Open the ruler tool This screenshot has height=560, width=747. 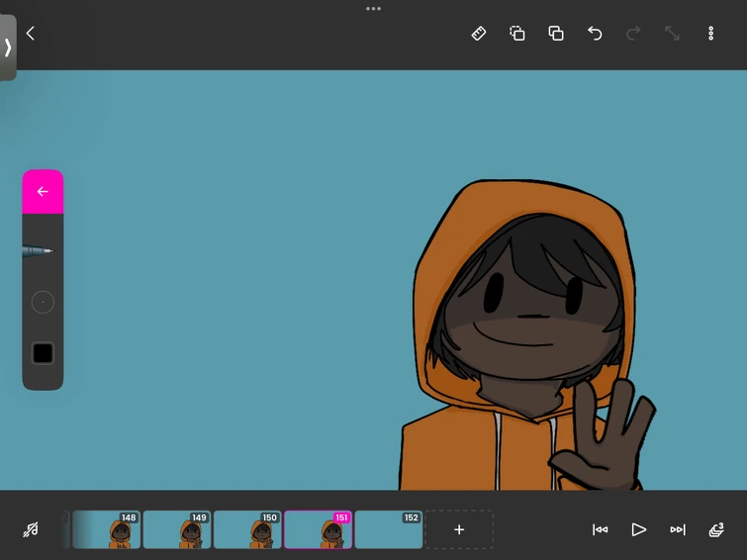pos(479,34)
